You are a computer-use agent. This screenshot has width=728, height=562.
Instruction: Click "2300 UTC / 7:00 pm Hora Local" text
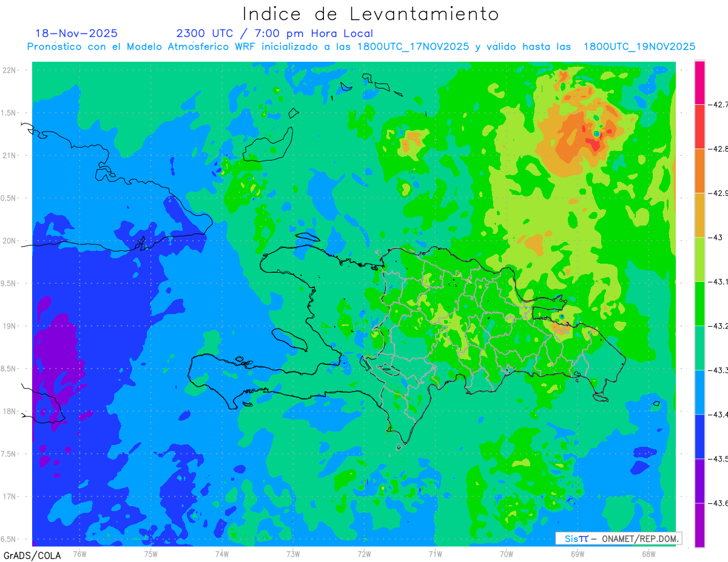coord(275,33)
